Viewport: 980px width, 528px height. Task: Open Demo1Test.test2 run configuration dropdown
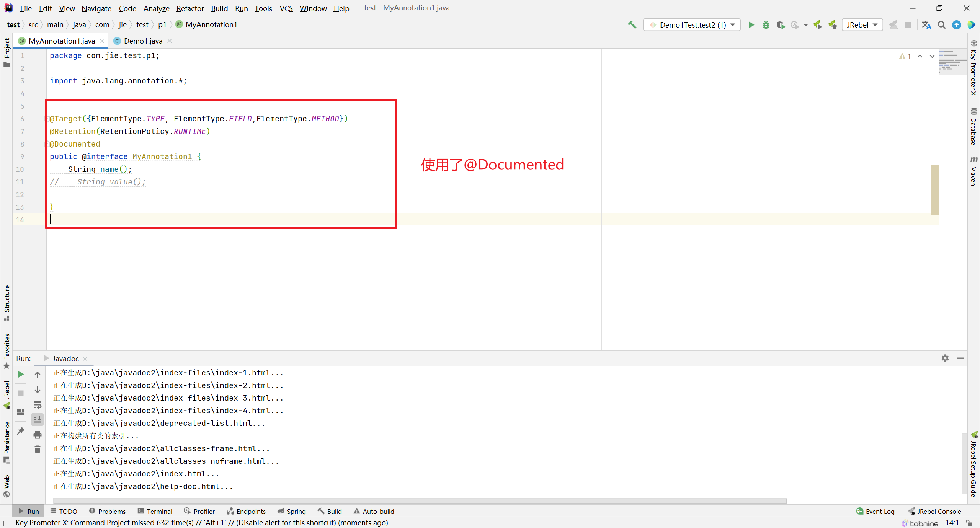pyautogui.click(x=692, y=25)
